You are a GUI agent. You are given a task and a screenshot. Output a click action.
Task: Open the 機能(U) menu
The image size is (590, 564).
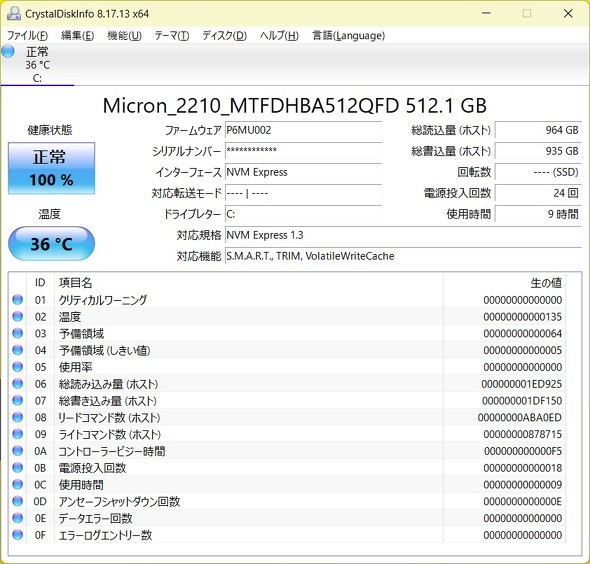click(125, 36)
